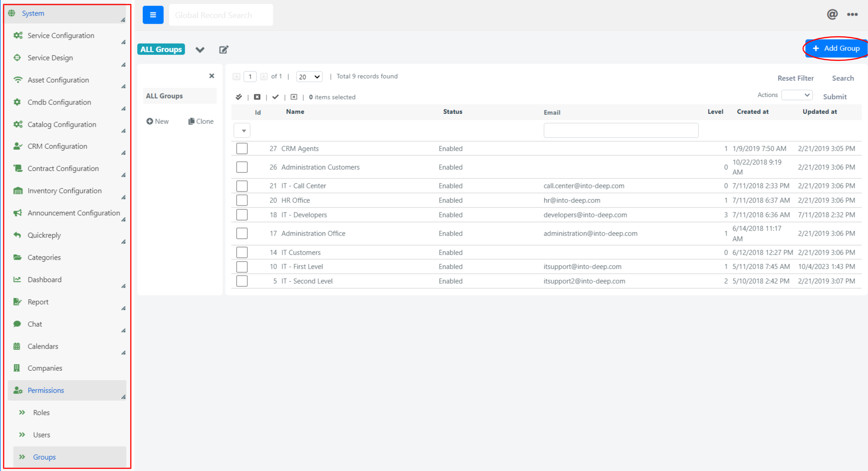Tick the IT - Call Center checkbox

point(242,186)
